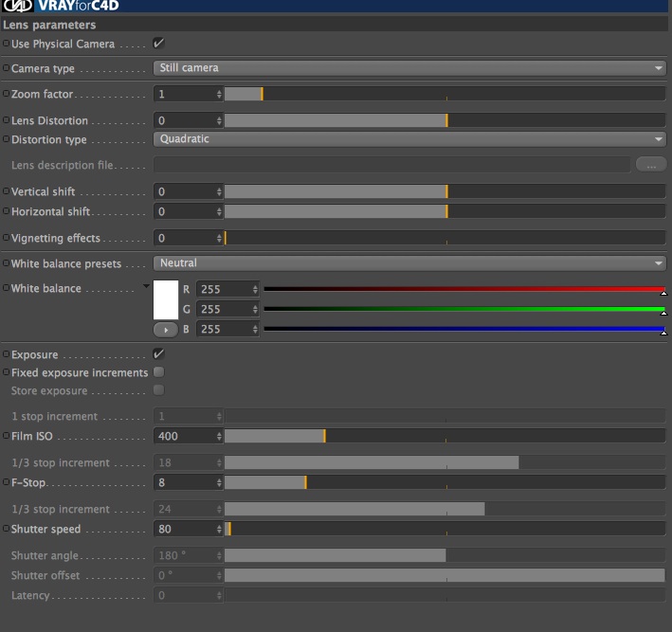
Task: Toggle the Store exposure checkbox
Action: click(158, 390)
